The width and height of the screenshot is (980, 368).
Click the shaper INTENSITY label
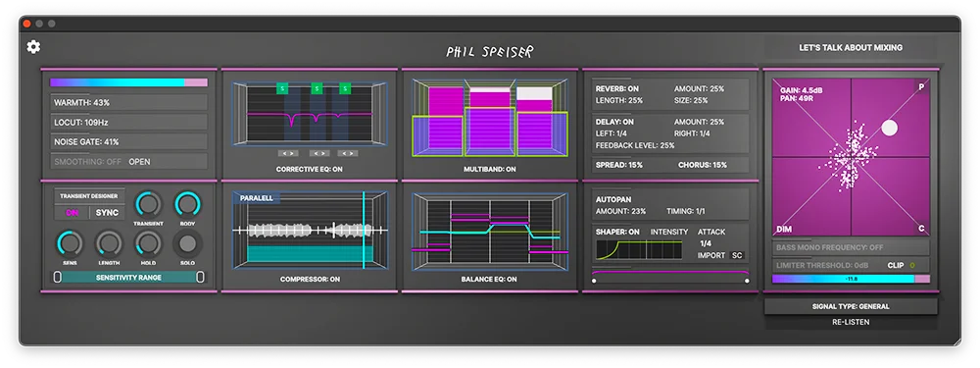coord(669,233)
